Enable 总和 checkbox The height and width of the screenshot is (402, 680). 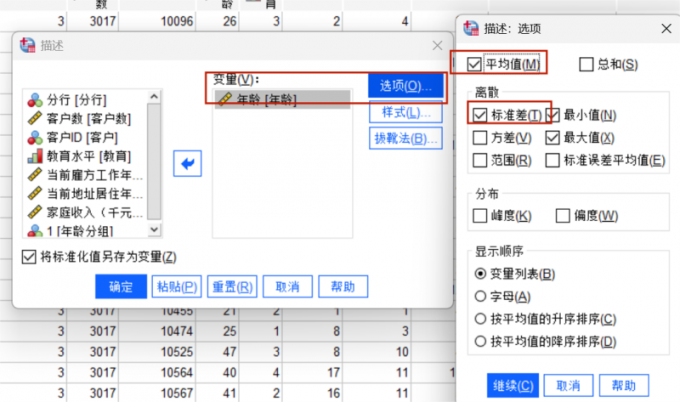coord(587,64)
